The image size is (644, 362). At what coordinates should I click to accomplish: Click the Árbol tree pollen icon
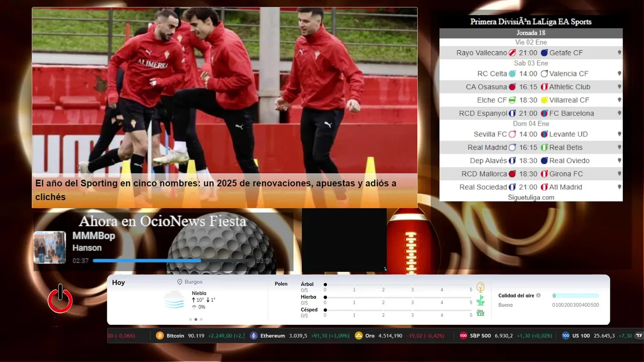480,287
